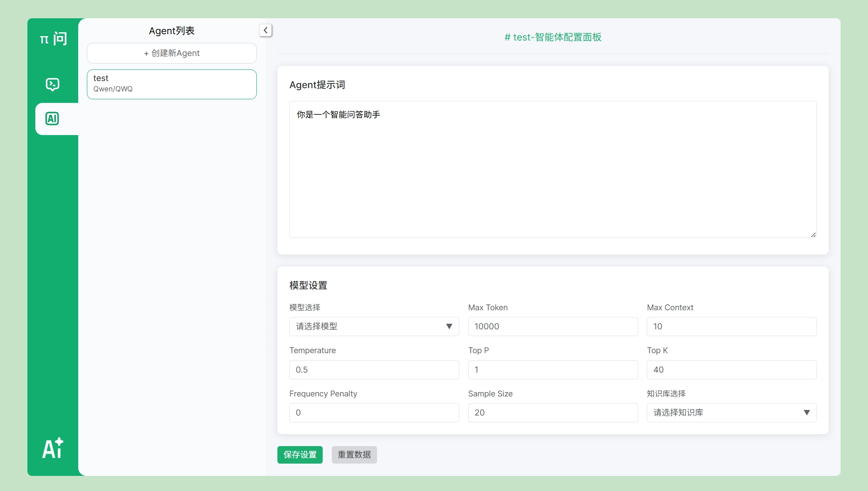868x491 pixels.
Task: Edit the Frequency Penalty field
Action: pyautogui.click(x=373, y=413)
